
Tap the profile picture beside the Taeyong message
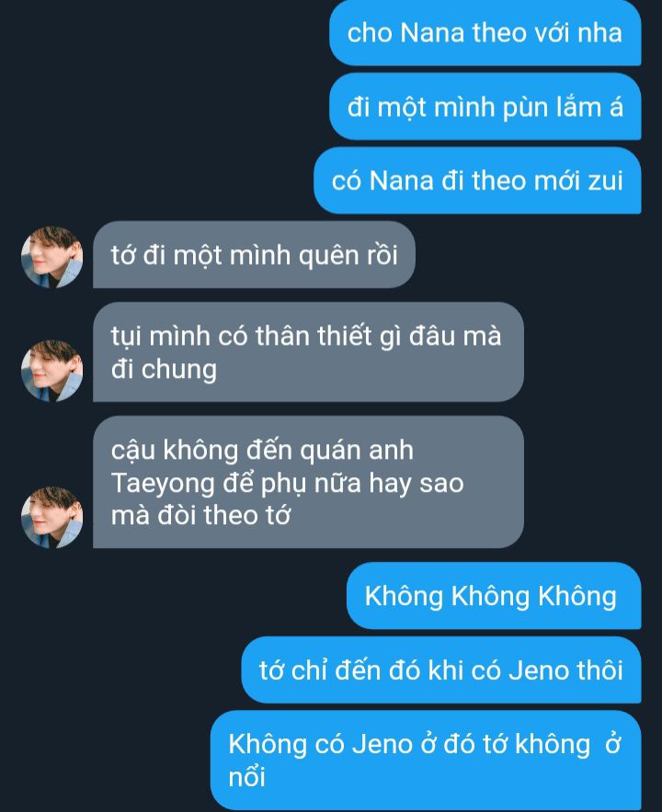(51, 517)
